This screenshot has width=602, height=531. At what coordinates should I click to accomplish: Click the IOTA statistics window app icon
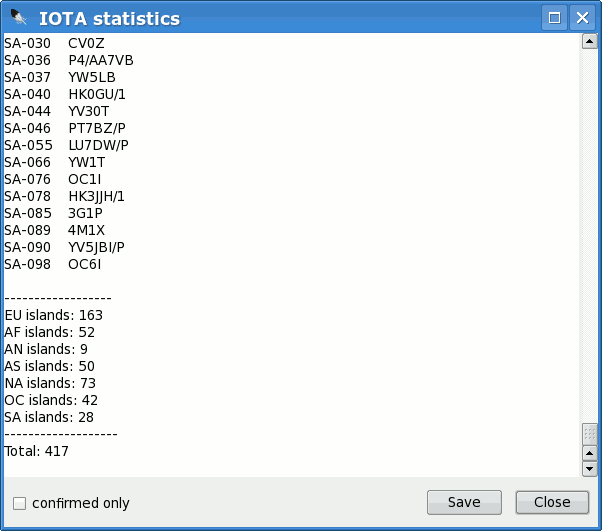point(18,17)
